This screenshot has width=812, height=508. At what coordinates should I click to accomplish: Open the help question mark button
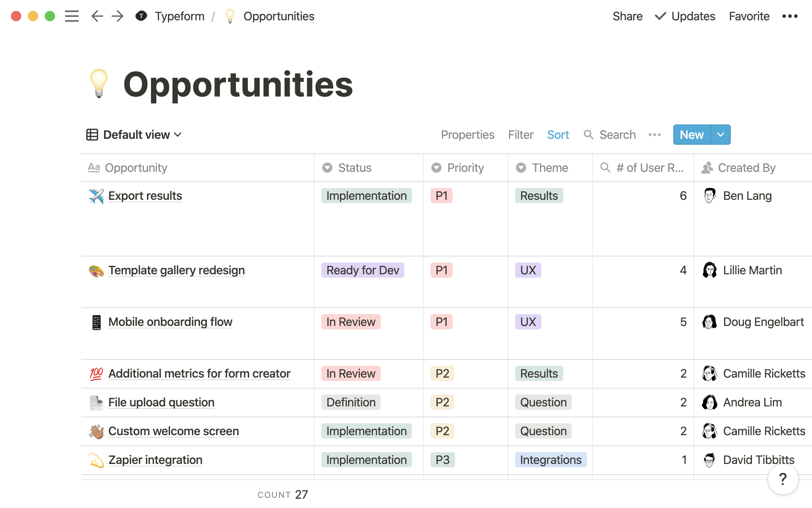783,479
